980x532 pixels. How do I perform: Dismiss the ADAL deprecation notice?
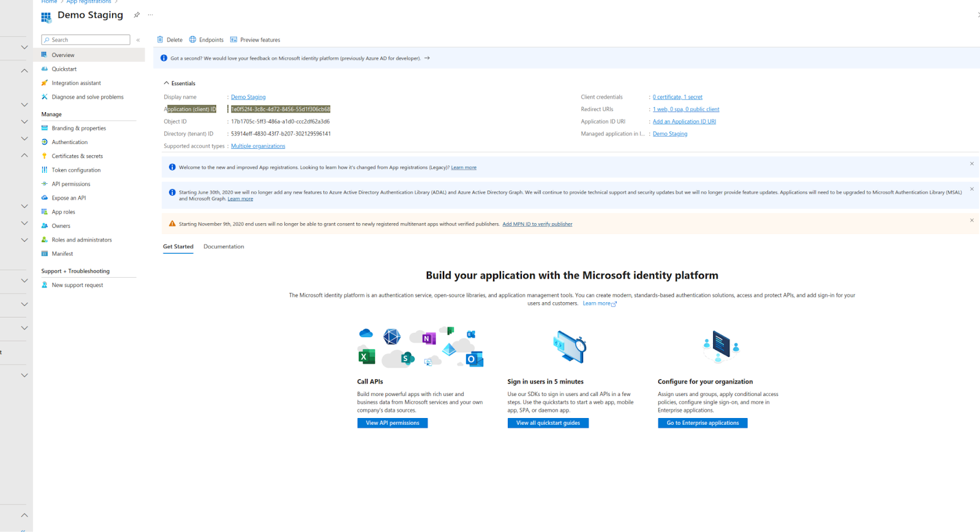pyautogui.click(x=972, y=189)
